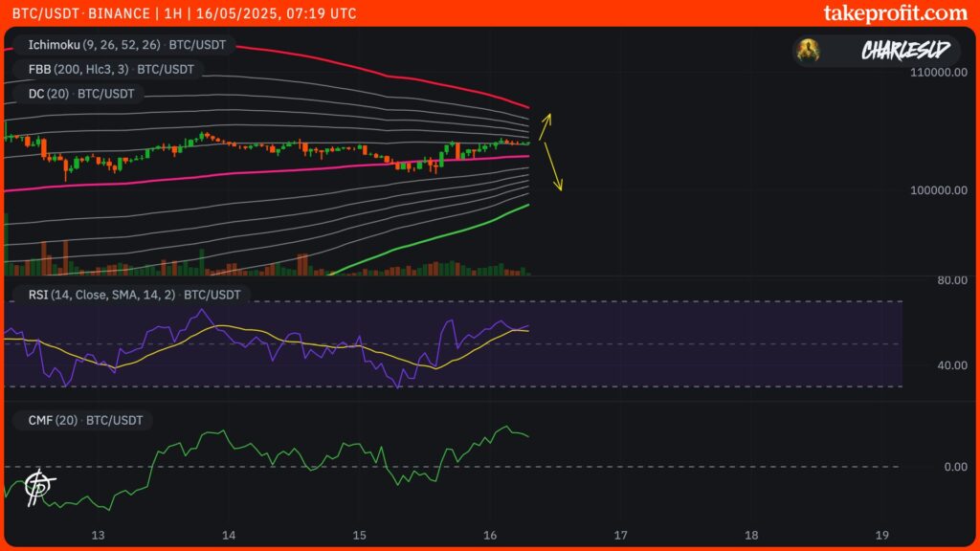Viewport: 980px width, 551px height.
Task: Click the CHARLESLD name banner
Action: [903, 50]
